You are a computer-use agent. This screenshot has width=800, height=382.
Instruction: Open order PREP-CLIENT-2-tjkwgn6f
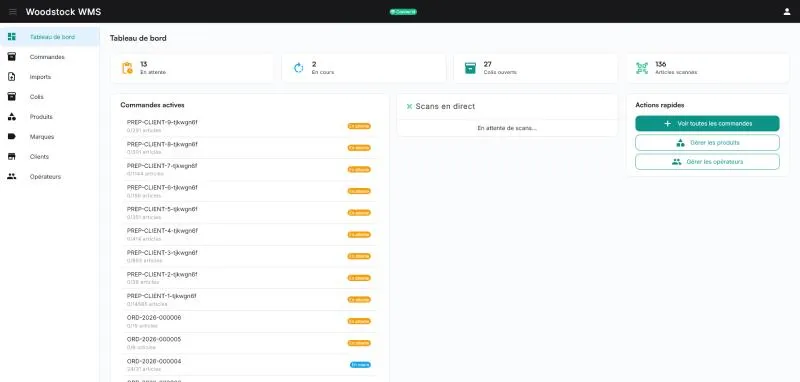pos(249,278)
